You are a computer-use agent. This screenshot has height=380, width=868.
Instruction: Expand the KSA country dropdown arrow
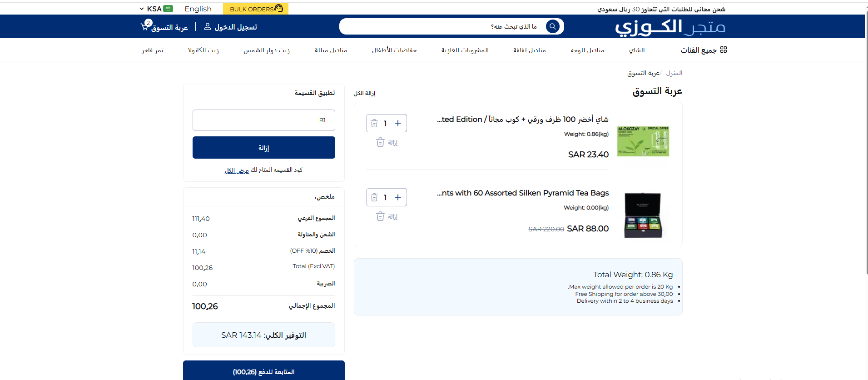pos(142,9)
